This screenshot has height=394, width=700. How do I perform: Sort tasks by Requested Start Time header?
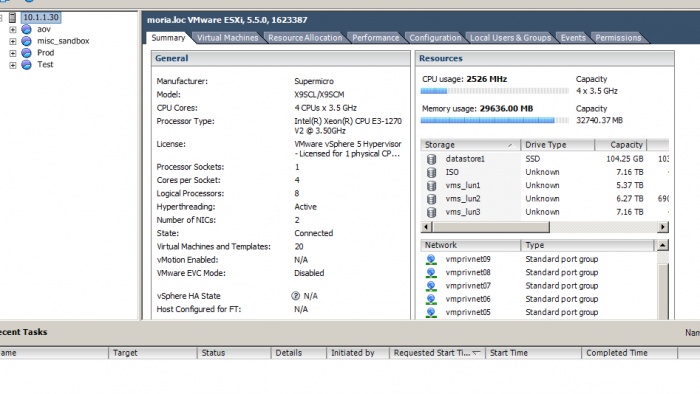[x=437, y=353]
